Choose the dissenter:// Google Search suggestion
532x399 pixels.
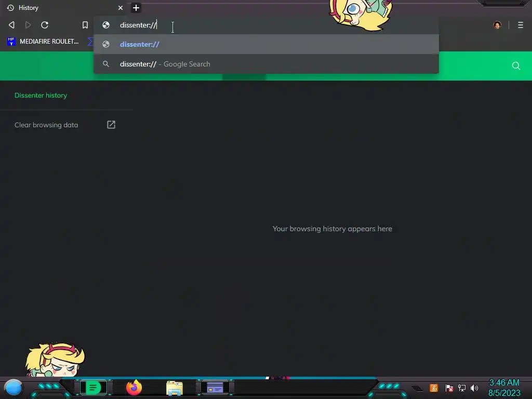click(x=266, y=64)
